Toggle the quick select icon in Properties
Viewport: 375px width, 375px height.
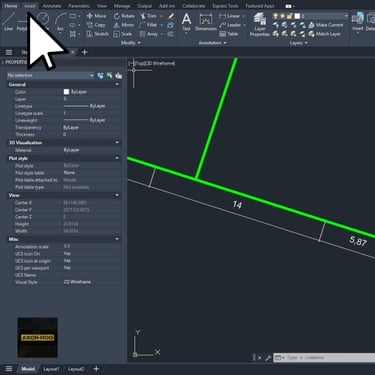click(x=118, y=76)
